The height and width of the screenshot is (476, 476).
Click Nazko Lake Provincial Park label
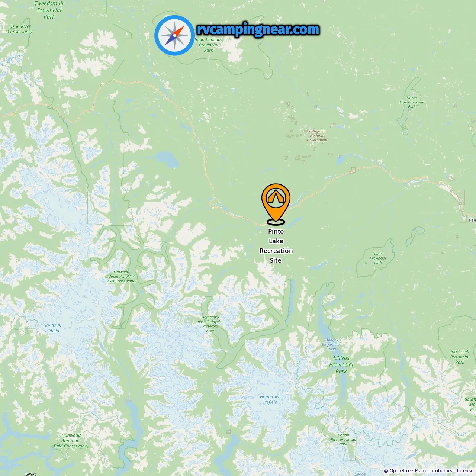click(412, 102)
